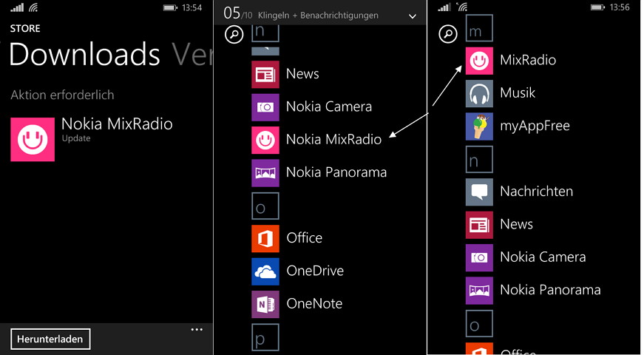644x355 pixels.
Task: Tap the Nokia Panorama label in right list
Action: coord(550,290)
